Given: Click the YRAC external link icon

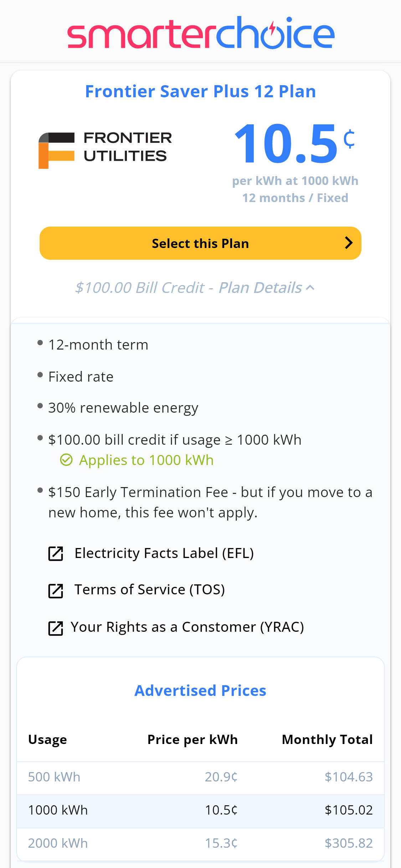Looking at the screenshot, I should [56, 628].
